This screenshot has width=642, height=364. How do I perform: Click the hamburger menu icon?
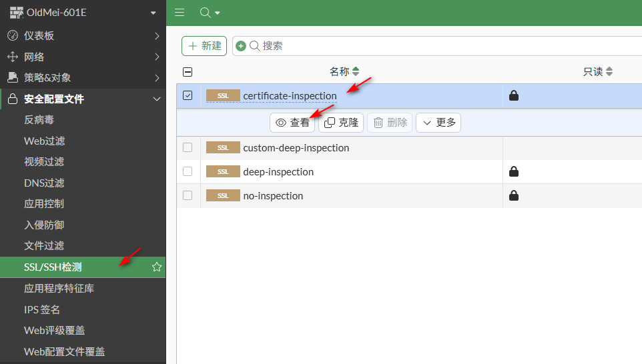(180, 13)
